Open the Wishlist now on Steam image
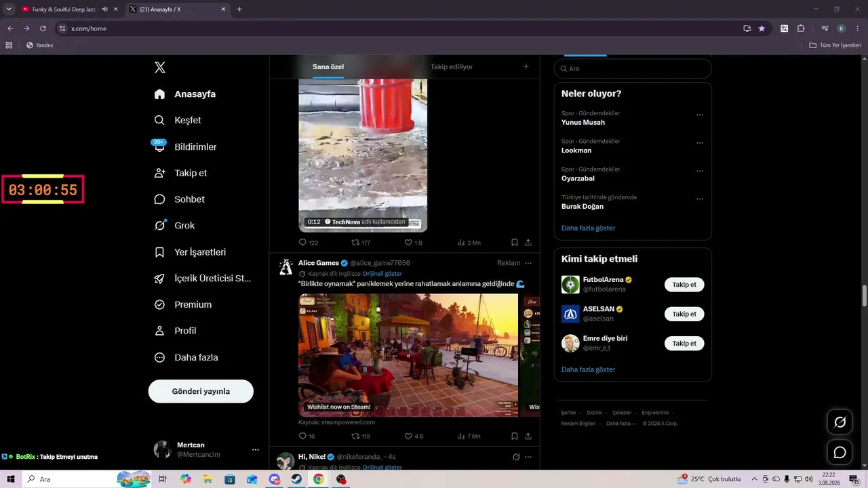This screenshot has height=488, width=868. coord(408,355)
